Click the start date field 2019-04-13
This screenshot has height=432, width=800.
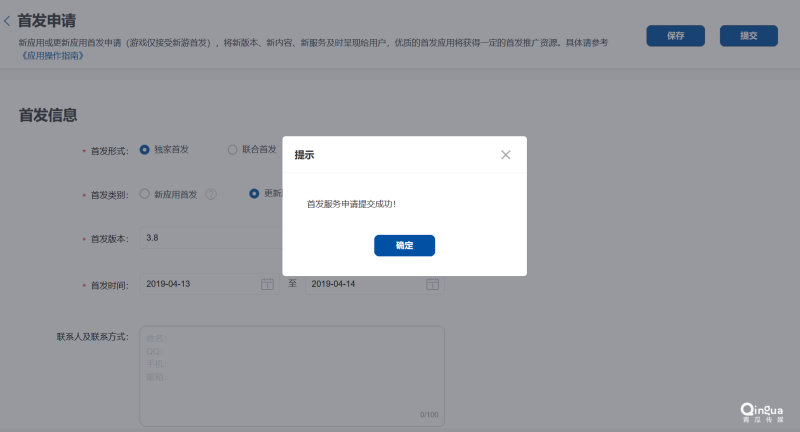209,284
